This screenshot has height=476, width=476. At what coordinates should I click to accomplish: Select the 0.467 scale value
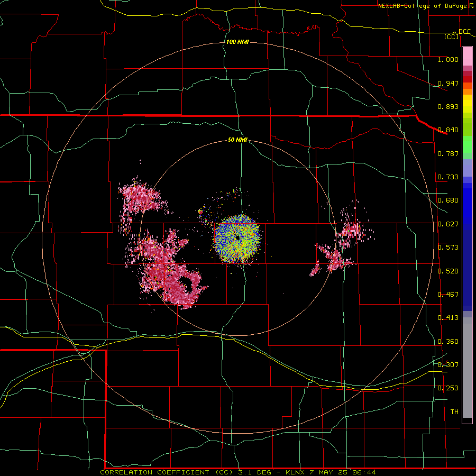coord(448,295)
